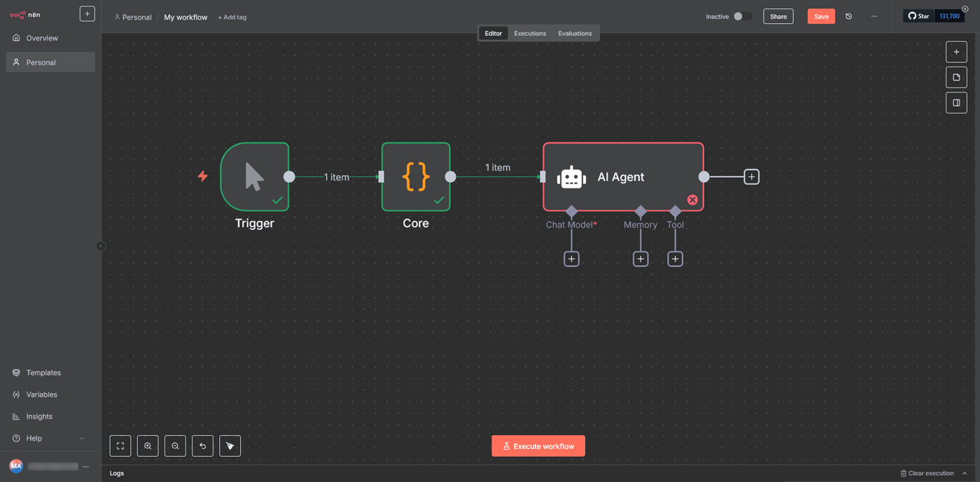Image resolution: width=980 pixels, height=482 pixels.
Task: Switch to the Executions tab
Action: 529,34
